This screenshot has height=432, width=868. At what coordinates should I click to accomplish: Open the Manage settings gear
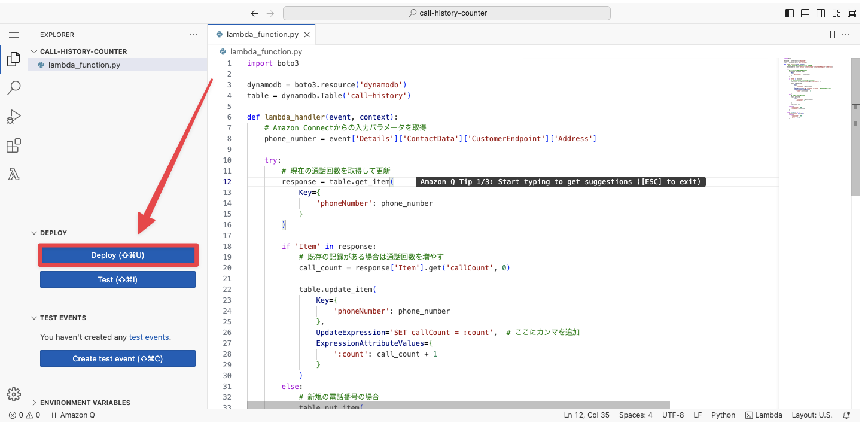click(x=13, y=394)
